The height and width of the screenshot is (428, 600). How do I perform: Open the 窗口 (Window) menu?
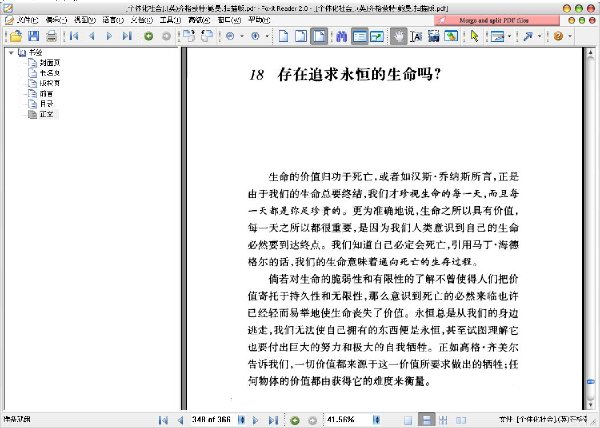point(229,20)
